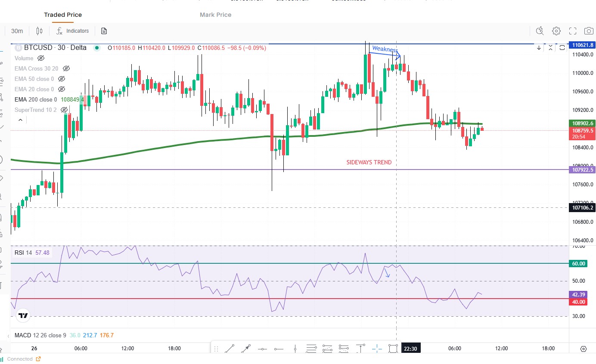
Task: Click the EMA 200 close indicator label
Action: point(36,99)
